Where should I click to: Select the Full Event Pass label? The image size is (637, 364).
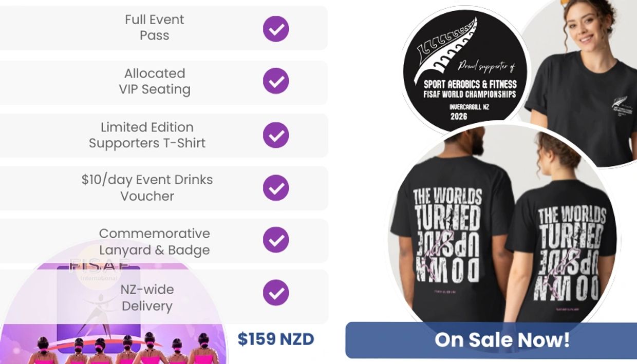154,28
